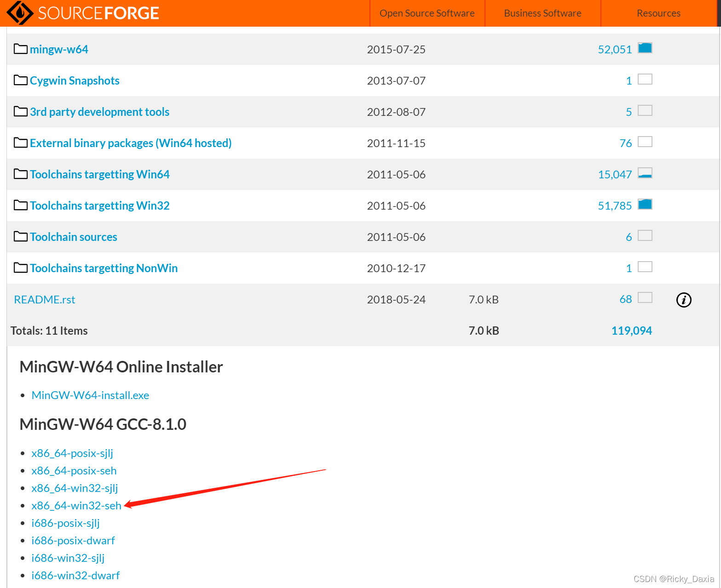Open the Open Source Software menu
The height and width of the screenshot is (588, 721).
(427, 13)
